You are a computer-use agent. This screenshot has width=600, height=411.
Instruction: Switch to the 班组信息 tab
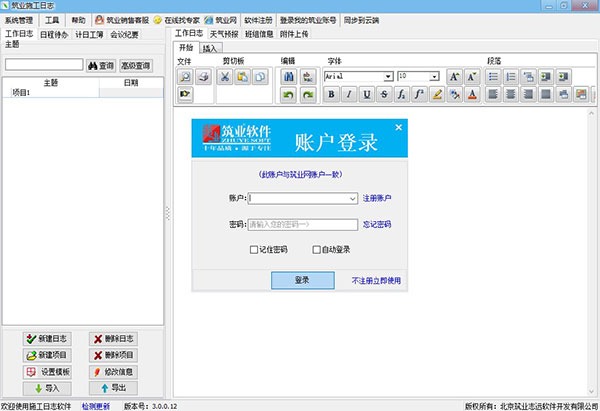(x=259, y=34)
